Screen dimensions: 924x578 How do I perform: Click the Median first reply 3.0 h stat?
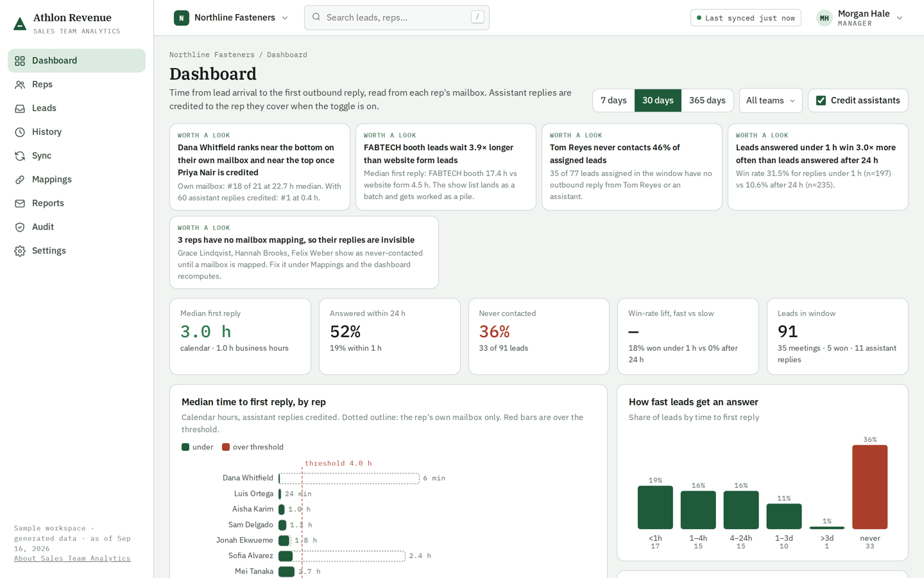tap(240, 337)
